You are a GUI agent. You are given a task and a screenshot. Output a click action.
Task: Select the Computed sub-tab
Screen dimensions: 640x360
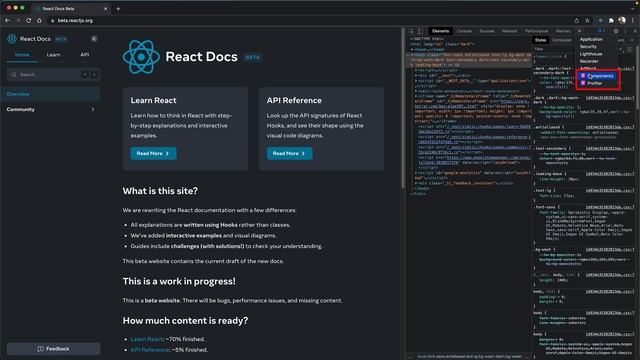pyautogui.click(x=562, y=40)
